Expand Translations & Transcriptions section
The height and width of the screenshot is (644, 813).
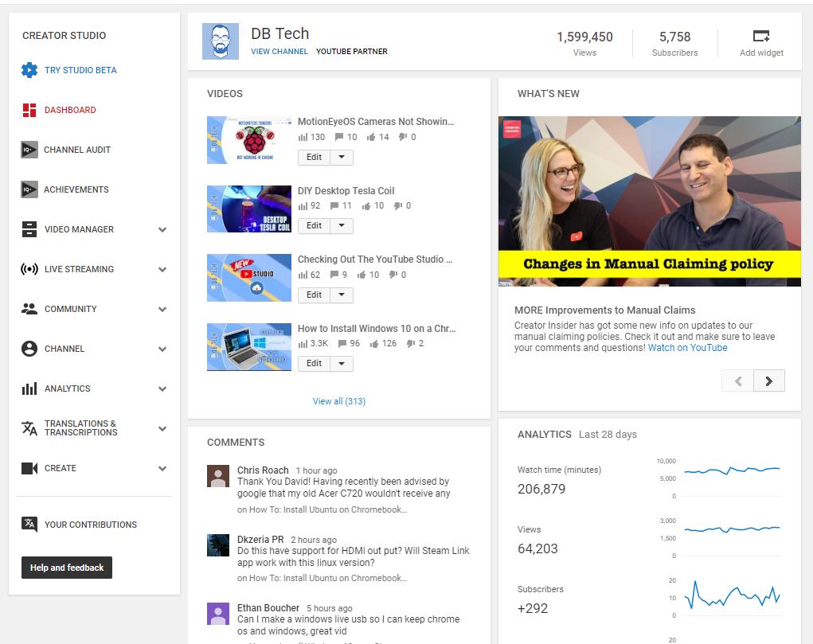162,429
